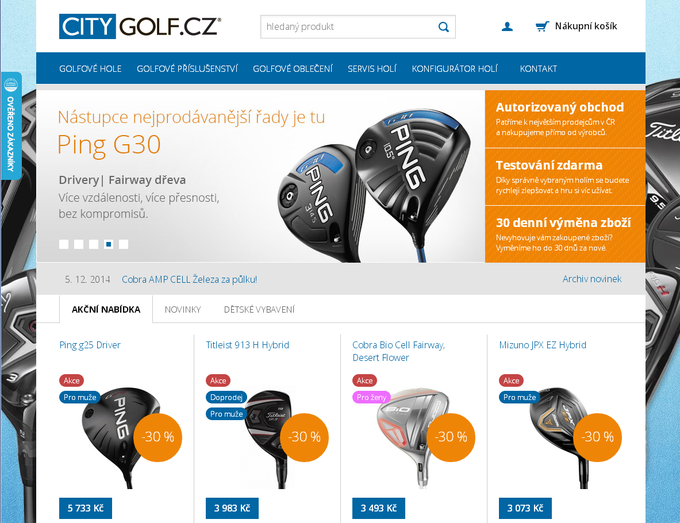Select the last banner slide indicator
The height and width of the screenshot is (523, 680).
click(x=124, y=244)
